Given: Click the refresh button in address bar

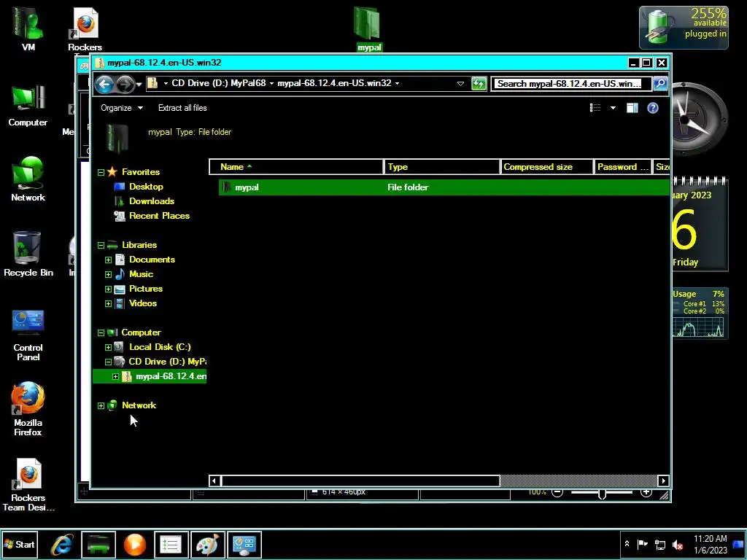Looking at the screenshot, I should [479, 84].
